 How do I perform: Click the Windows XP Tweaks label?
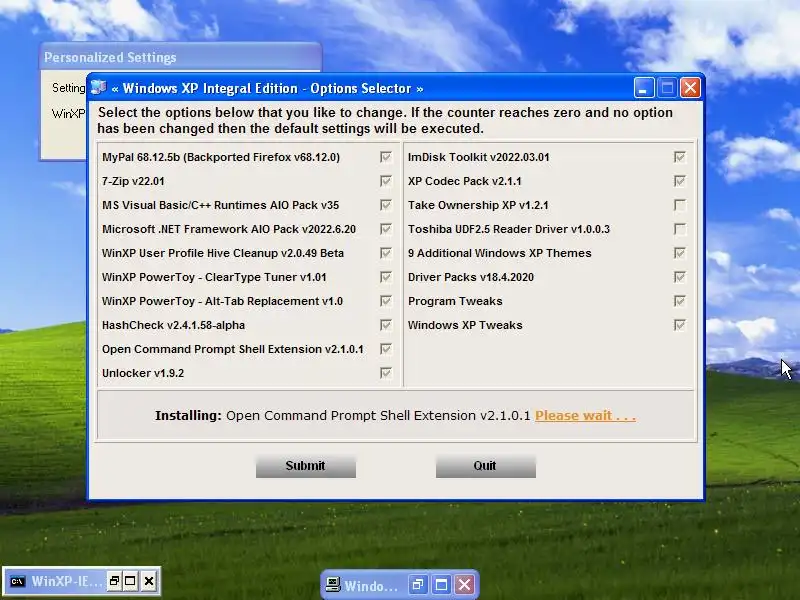[465, 325]
